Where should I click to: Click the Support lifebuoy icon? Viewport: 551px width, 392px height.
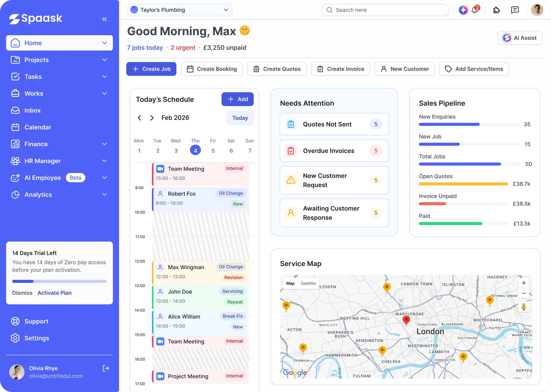coord(15,321)
